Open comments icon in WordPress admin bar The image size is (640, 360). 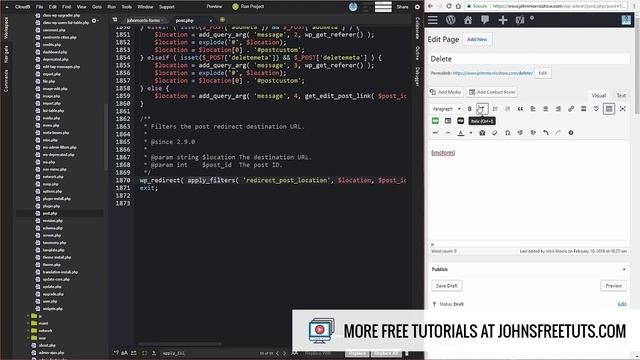(x=485, y=20)
